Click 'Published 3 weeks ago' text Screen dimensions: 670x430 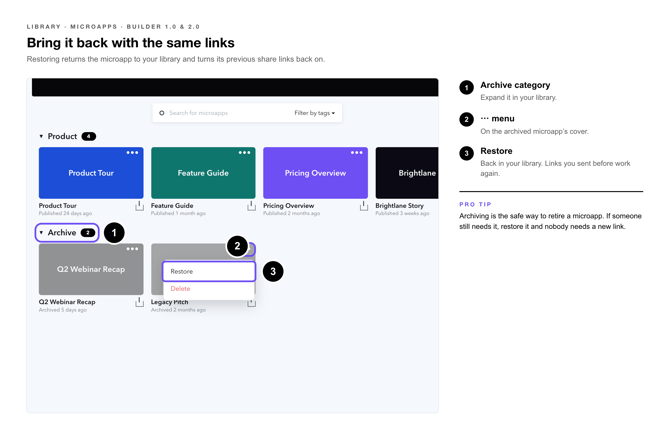coord(402,213)
